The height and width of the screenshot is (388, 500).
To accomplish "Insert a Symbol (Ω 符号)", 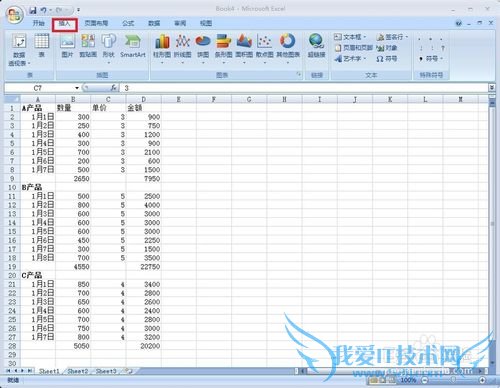I will point(387,59).
